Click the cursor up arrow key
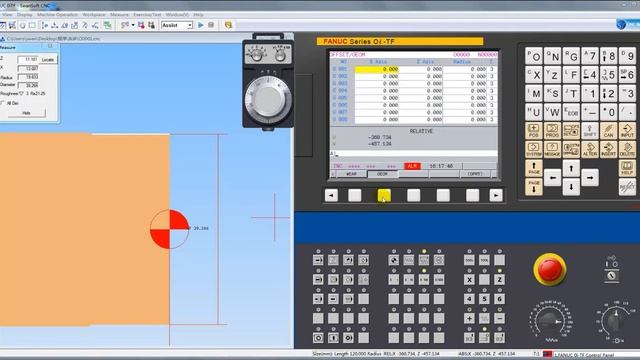This screenshot has height=360, width=640. pos(571,168)
